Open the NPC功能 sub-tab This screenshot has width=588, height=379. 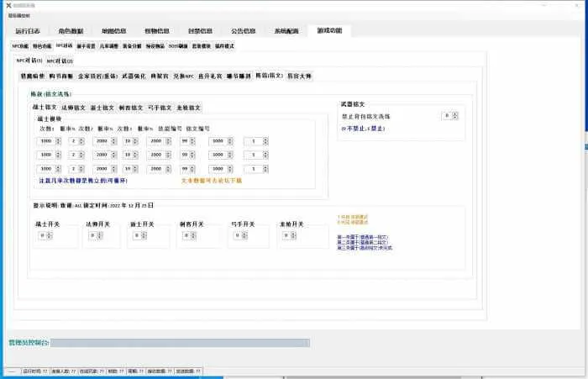[20, 46]
